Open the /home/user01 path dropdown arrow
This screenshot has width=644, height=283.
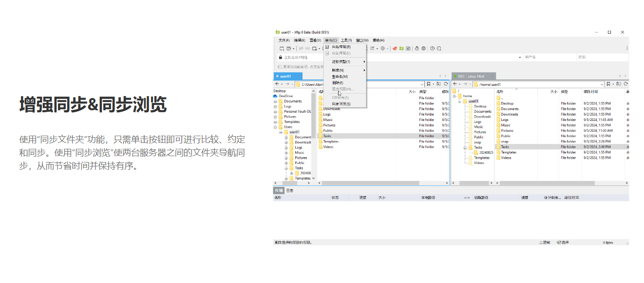pyautogui.click(x=602, y=84)
